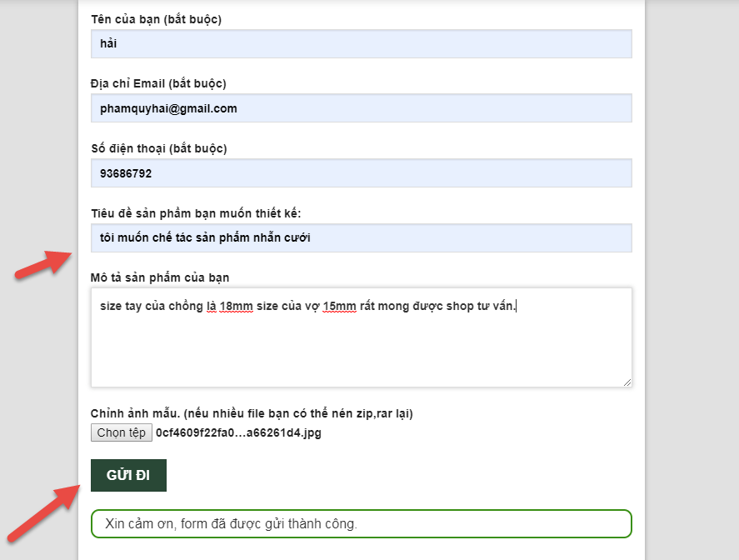
Task: Select the phone number field 93686792
Action: point(361,173)
